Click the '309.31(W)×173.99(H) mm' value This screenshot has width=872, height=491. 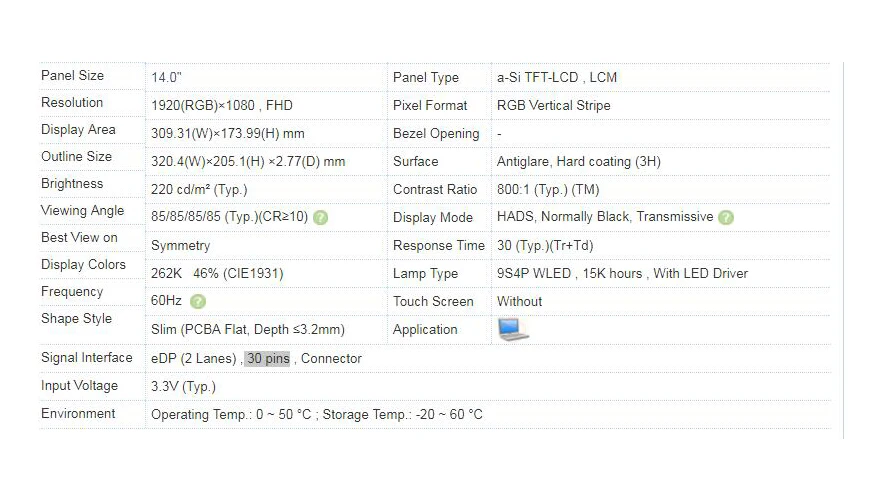[228, 133]
